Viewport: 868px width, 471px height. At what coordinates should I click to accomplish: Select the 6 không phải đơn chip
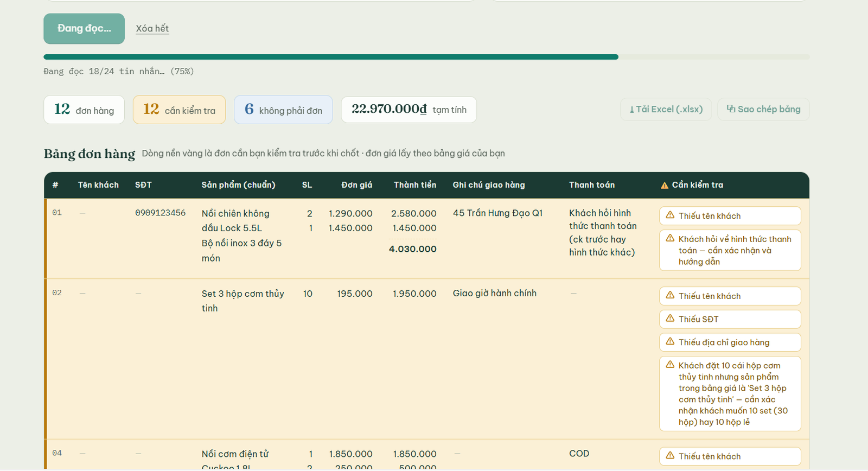pyautogui.click(x=283, y=110)
